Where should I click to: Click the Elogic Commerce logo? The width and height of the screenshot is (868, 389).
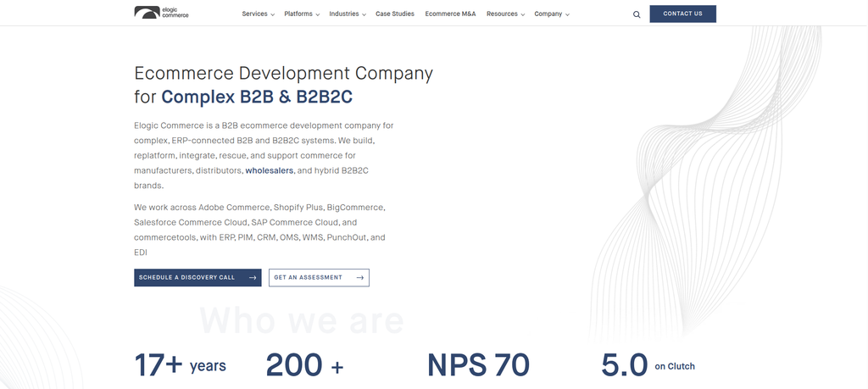click(x=161, y=12)
